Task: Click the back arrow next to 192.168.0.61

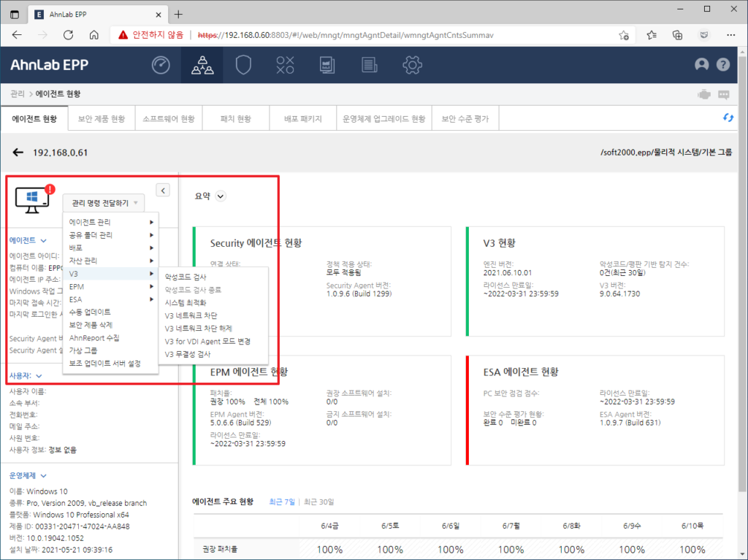Action: pos(17,153)
